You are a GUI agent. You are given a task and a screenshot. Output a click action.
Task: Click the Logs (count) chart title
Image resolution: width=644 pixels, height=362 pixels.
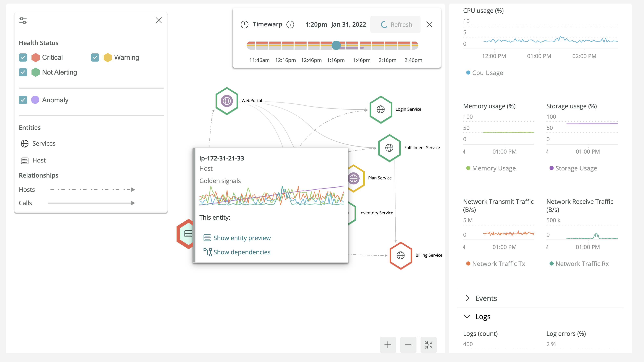[480, 334]
